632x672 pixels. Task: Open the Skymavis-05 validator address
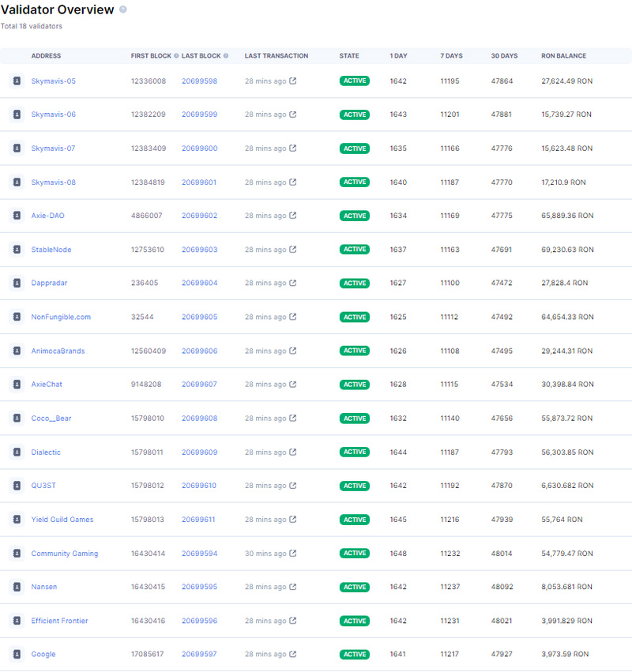tap(53, 81)
